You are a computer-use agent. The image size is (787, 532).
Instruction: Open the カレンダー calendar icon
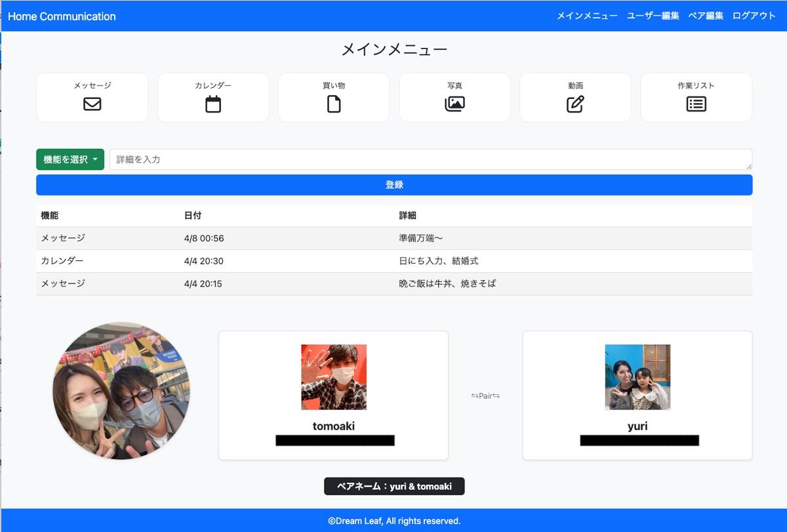[213, 104]
